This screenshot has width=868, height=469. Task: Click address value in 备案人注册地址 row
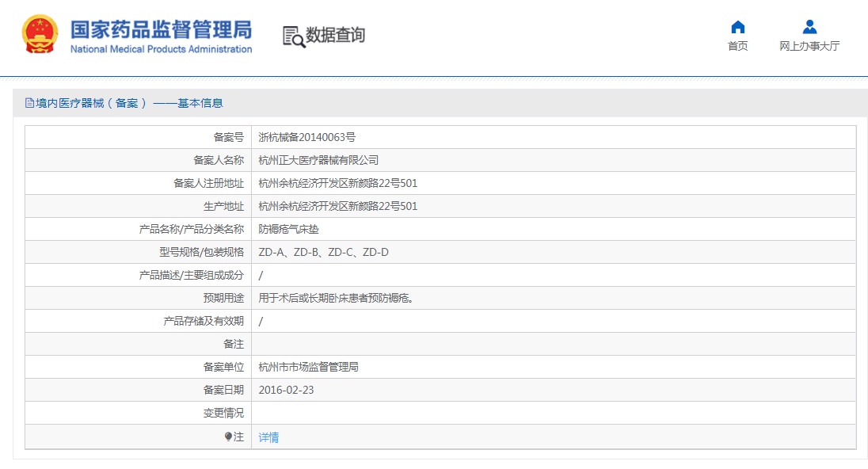[x=337, y=183]
